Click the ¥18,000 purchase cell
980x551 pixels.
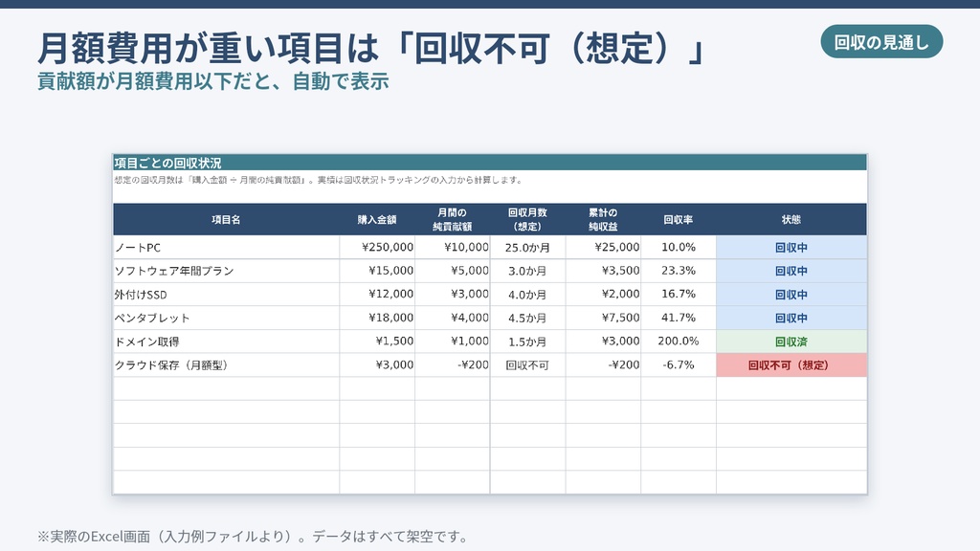[x=377, y=318]
